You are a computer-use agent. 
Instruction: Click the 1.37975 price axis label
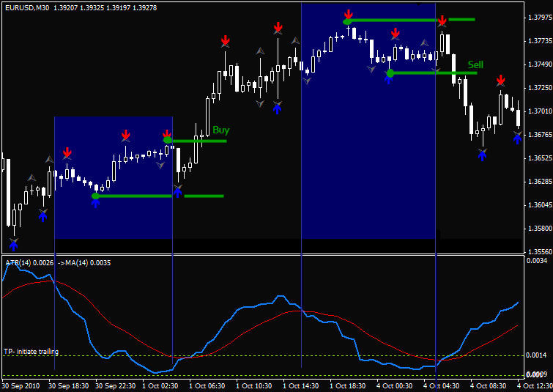coord(539,18)
